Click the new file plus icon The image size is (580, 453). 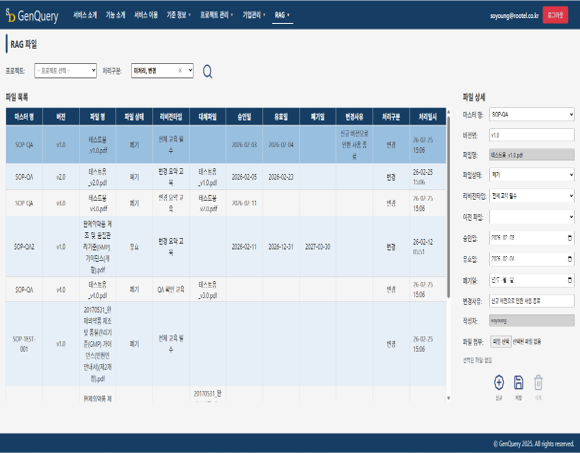(499, 382)
